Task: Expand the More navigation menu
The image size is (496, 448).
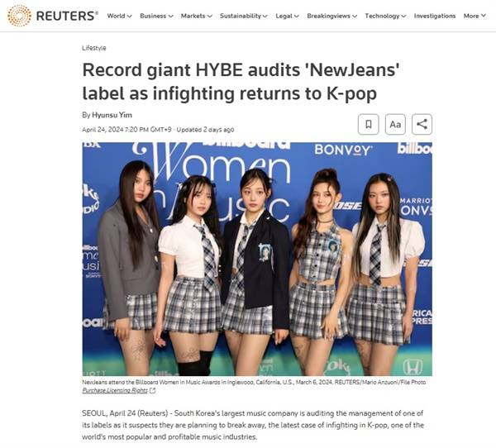Action: 475,16
